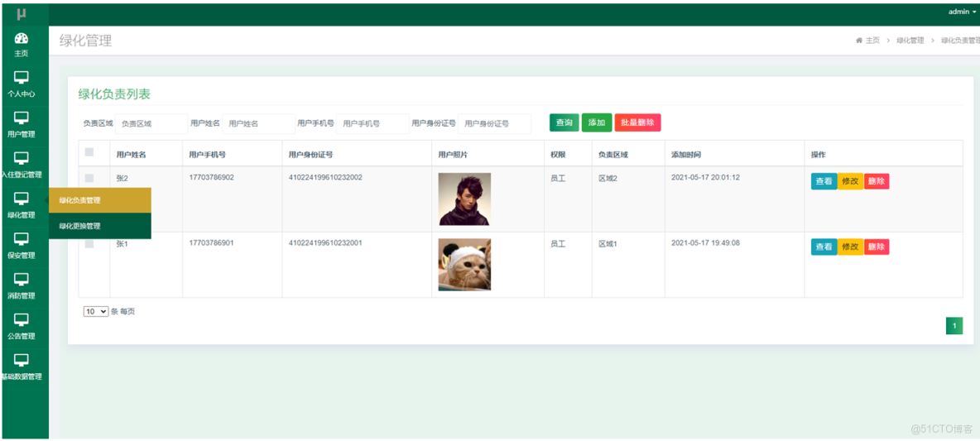Click 删除 for the 张1 row
The height and width of the screenshot is (441, 980).
point(877,247)
